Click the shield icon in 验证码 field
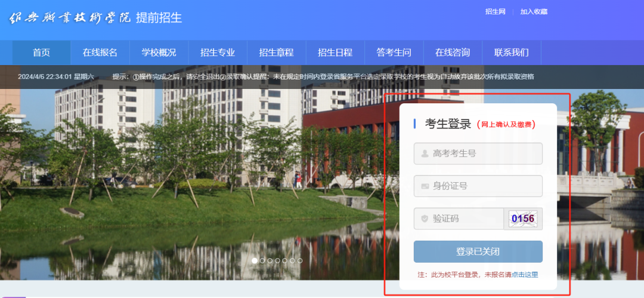 425,219
